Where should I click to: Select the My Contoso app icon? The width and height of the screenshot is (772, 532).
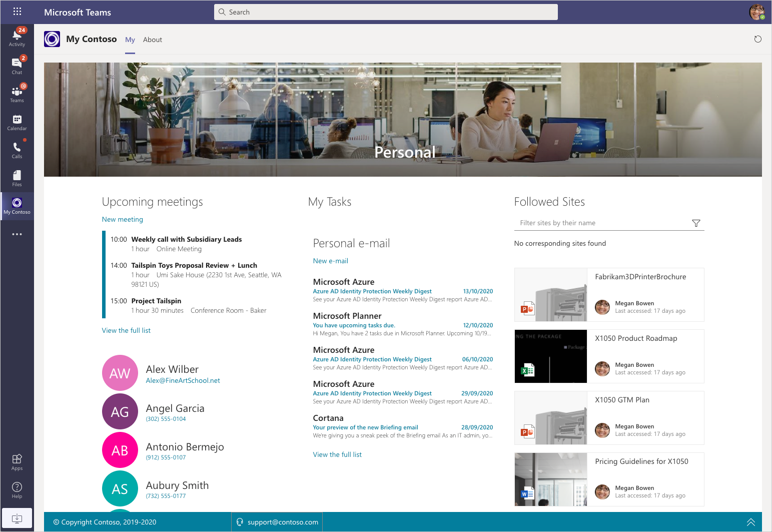point(17,203)
